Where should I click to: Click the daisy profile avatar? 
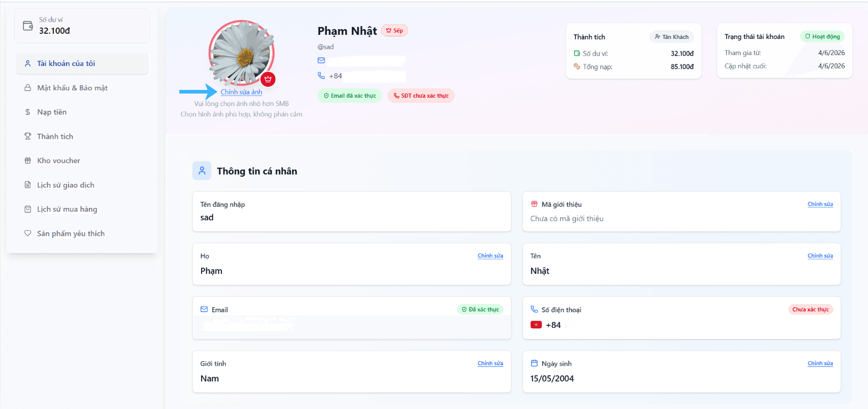coord(241,53)
